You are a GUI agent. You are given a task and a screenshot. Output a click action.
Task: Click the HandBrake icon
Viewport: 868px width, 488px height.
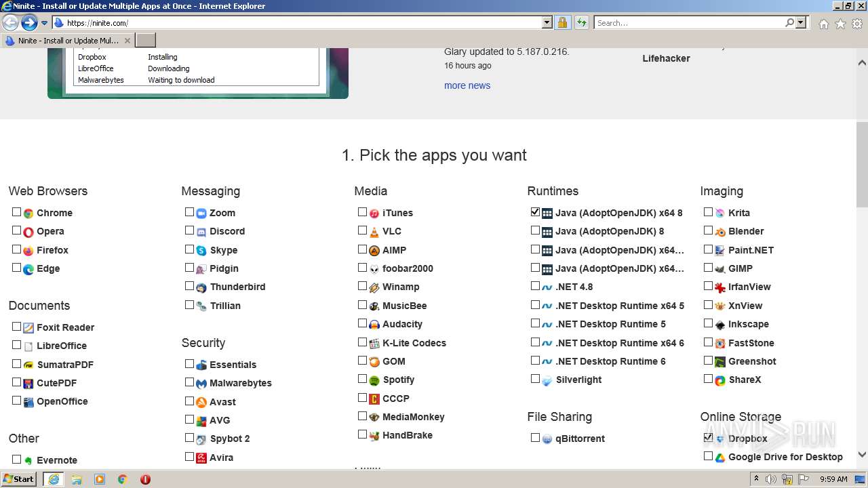click(x=374, y=436)
